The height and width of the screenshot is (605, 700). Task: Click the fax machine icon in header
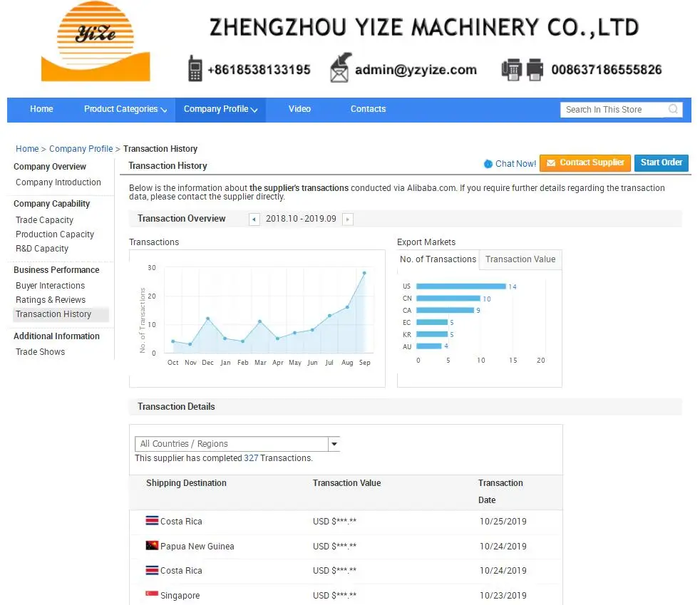click(x=523, y=69)
